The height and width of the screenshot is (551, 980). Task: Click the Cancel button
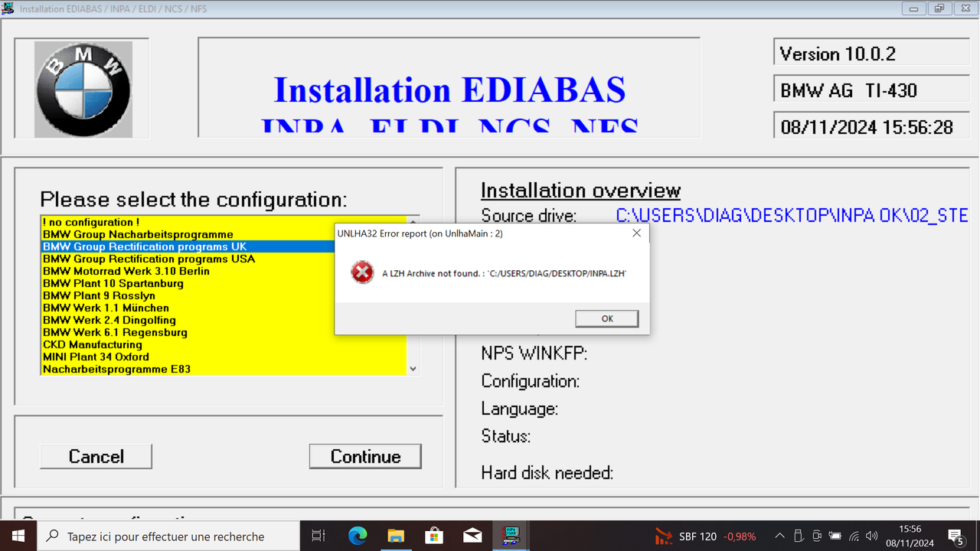pyautogui.click(x=96, y=456)
